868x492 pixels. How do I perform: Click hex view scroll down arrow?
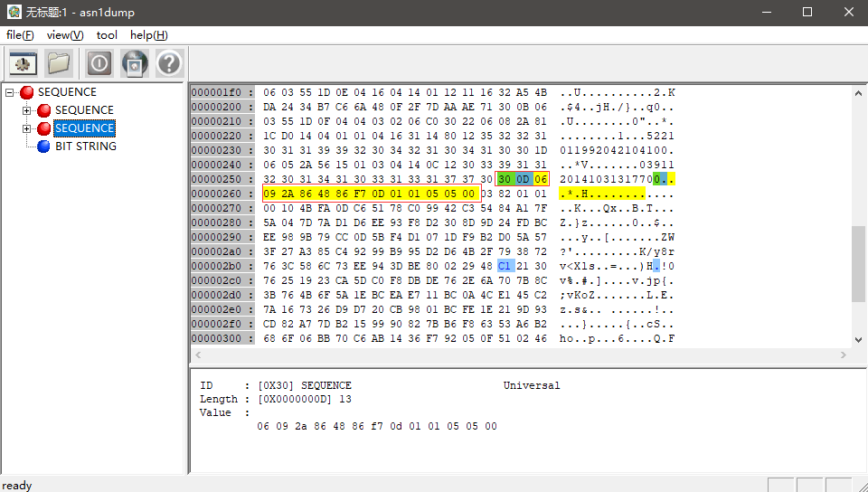pos(858,340)
